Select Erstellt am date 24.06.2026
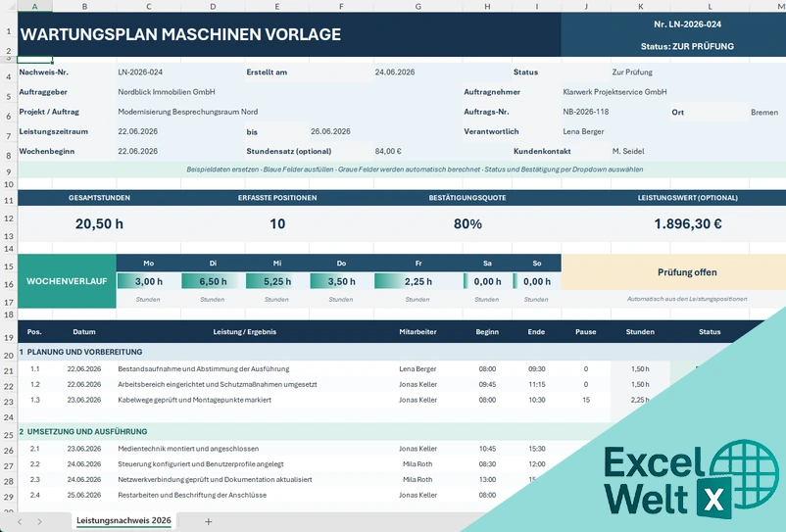The image size is (786, 532). (x=395, y=73)
